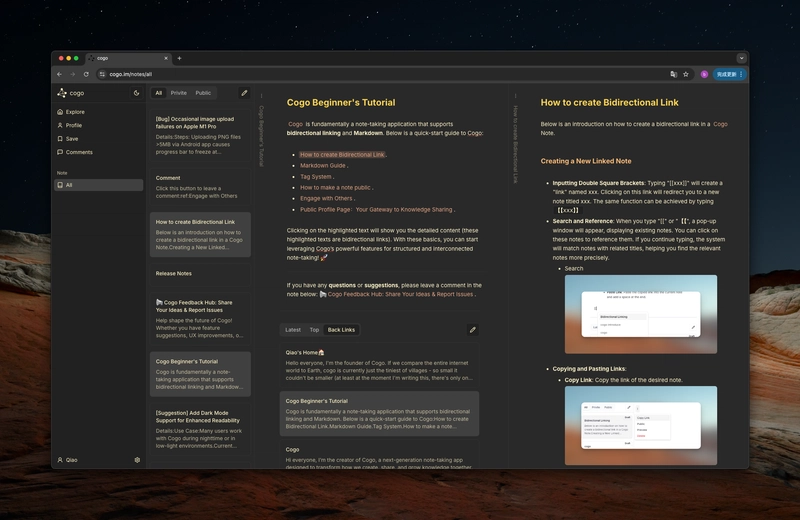Open the Tag System link
The image size is (800, 520).
[x=315, y=177]
